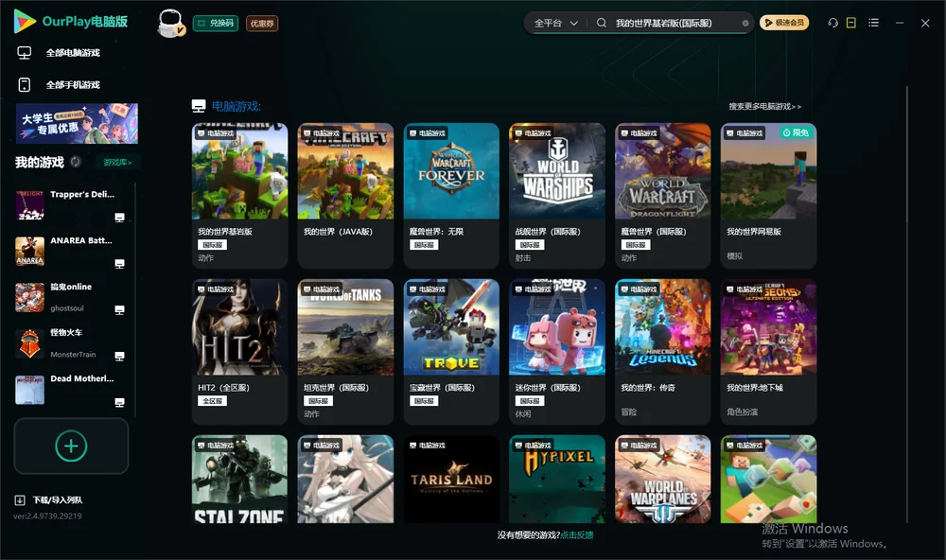Click the yellow square icon beside the headset

point(851,23)
